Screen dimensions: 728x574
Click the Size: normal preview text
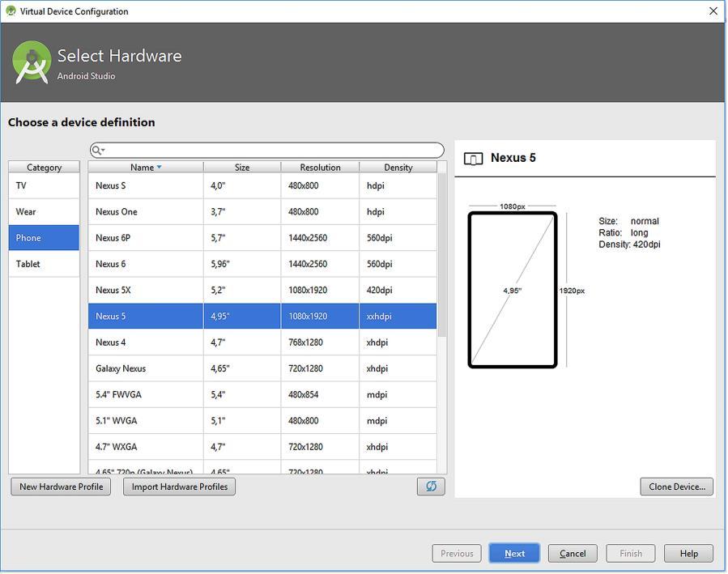point(628,221)
